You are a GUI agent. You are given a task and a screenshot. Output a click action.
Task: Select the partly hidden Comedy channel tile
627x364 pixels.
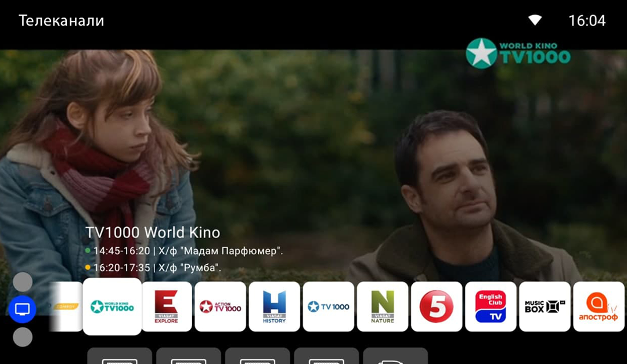tap(66, 307)
